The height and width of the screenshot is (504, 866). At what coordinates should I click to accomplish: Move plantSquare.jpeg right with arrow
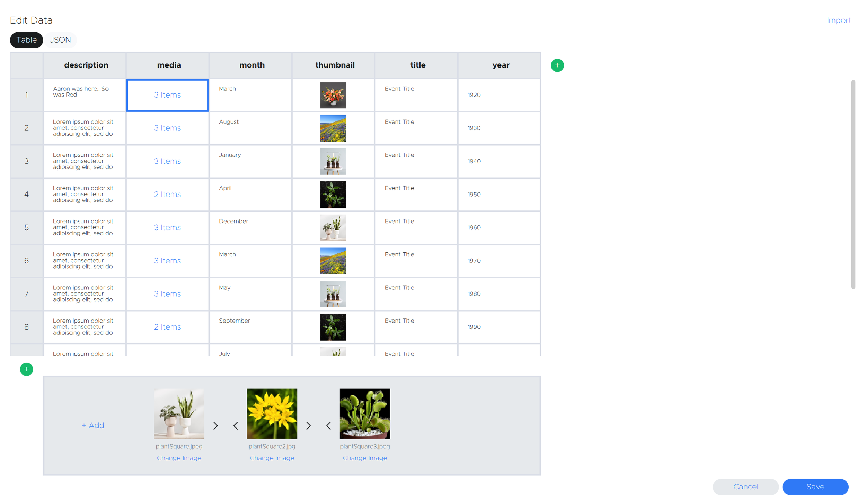point(215,425)
